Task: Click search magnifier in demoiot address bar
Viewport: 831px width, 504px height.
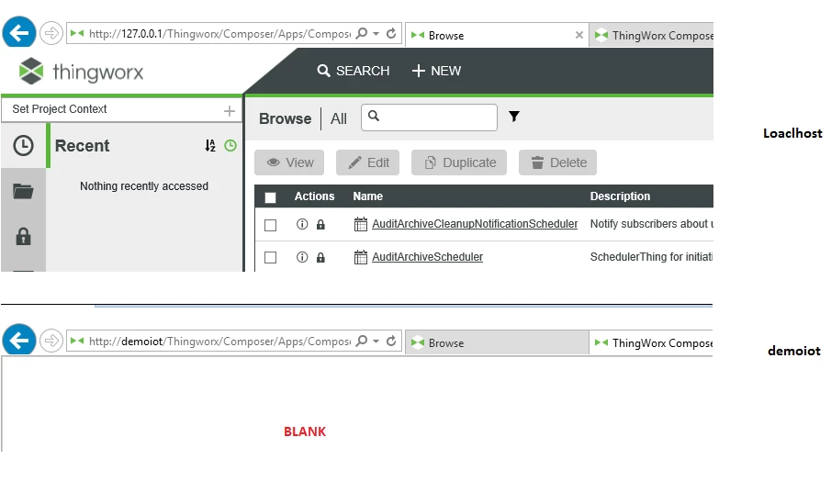Action: (362, 341)
